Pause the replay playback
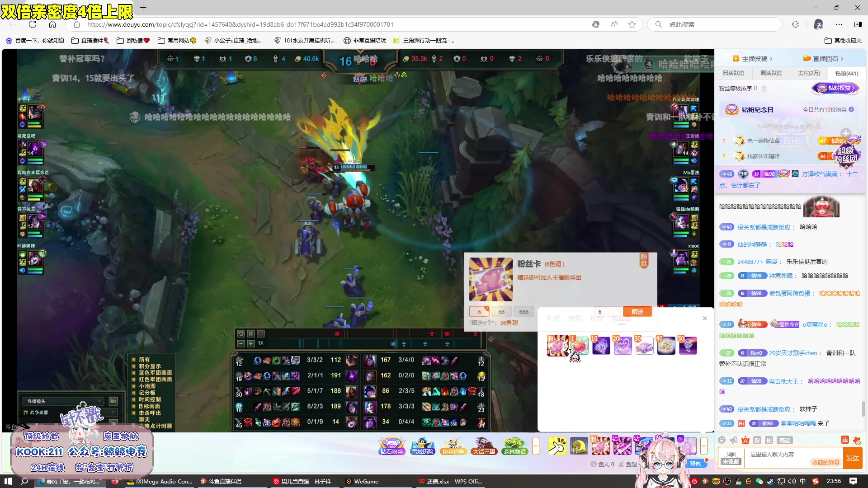868x488 pixels. 251,334
